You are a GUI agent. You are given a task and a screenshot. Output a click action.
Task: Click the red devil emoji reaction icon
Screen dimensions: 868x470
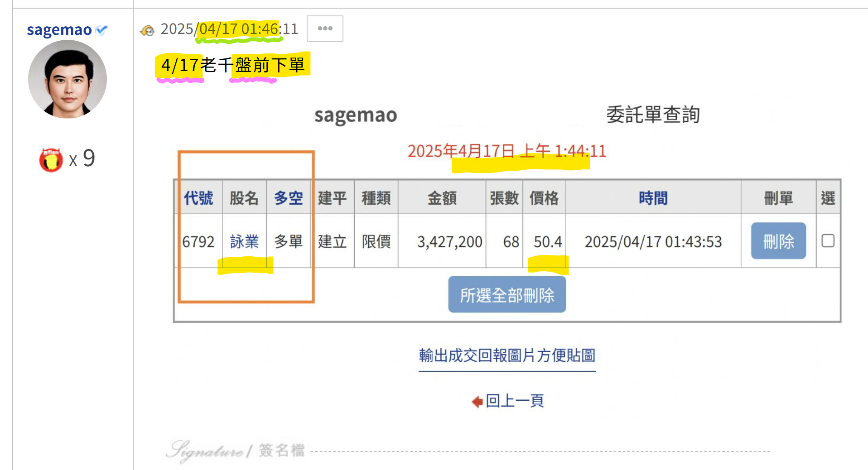(50, 158)
